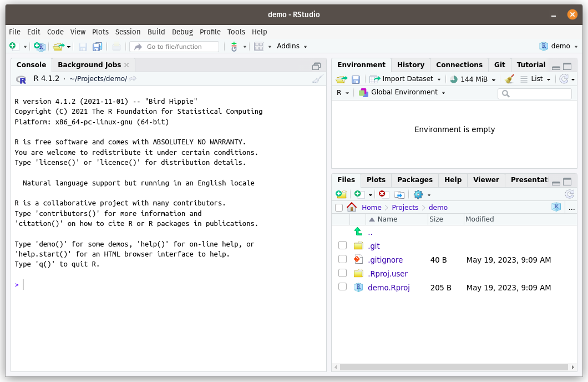Refresh the Environment pane

point(564,79)
